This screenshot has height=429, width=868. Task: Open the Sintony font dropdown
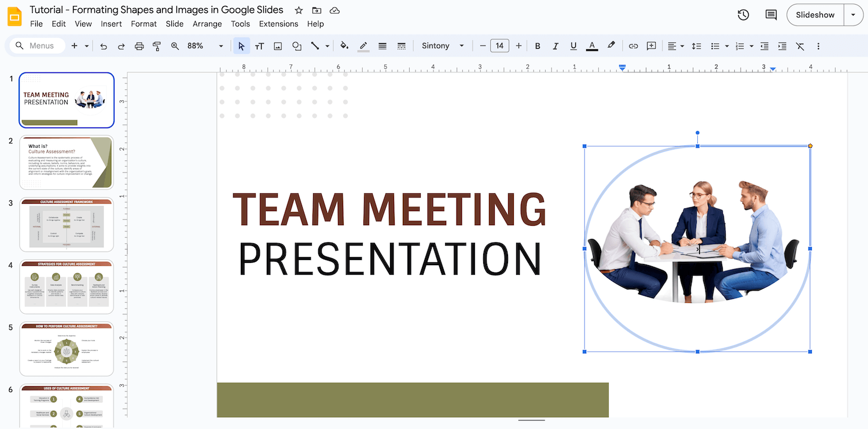[x=461, y=46]
